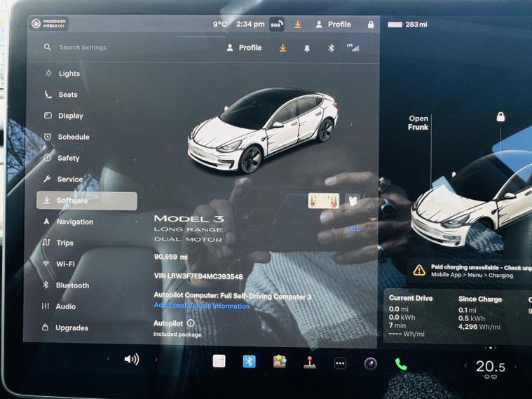Toggle door lock icon above car on right
Image resolution: width=532 pixels, height=399 pixels.
tap(500, 117)
